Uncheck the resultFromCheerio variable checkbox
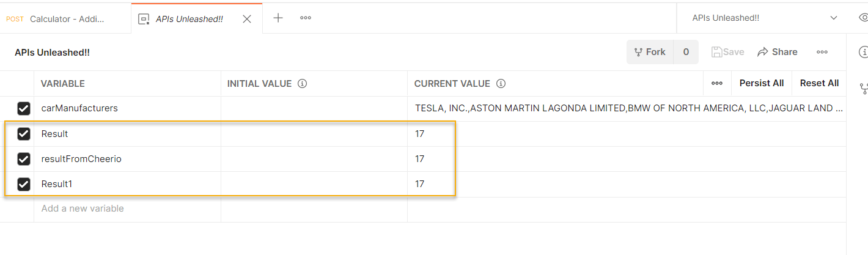The height and width of the screenshot is (255, 868). [24, 159]
